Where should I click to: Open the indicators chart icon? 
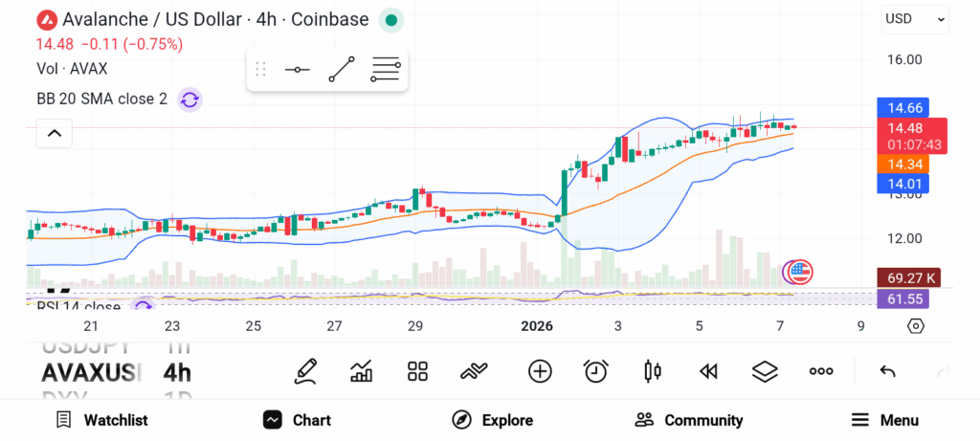362,371
